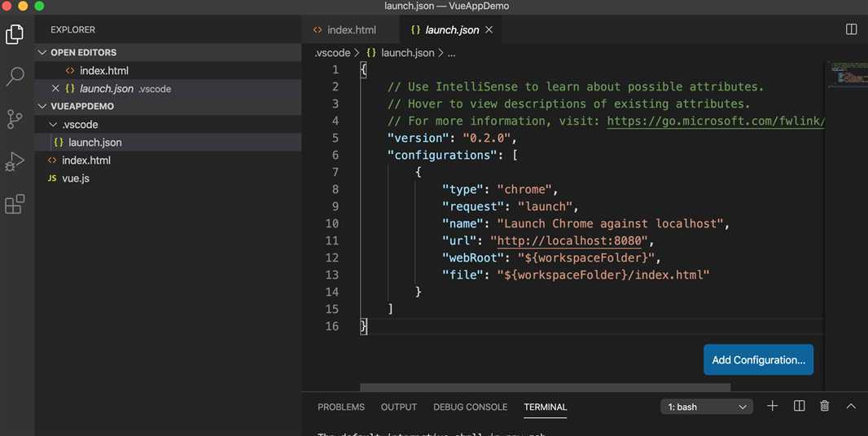This screenshot has height=436, width=868.
Task: Click braces icon of launch.json in breadcrumb
Action: (371, 53)
